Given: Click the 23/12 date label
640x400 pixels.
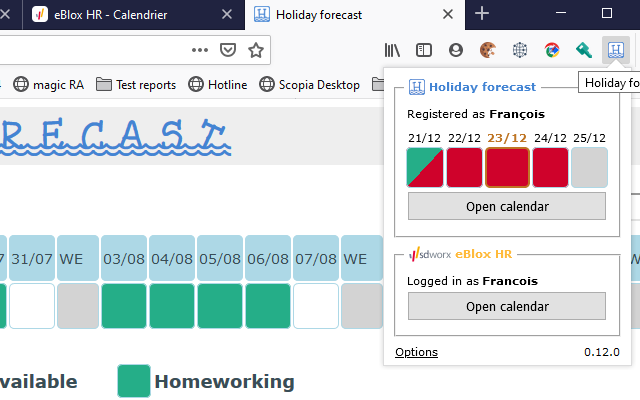Looking at the screenshot, I should click(507, 138).
